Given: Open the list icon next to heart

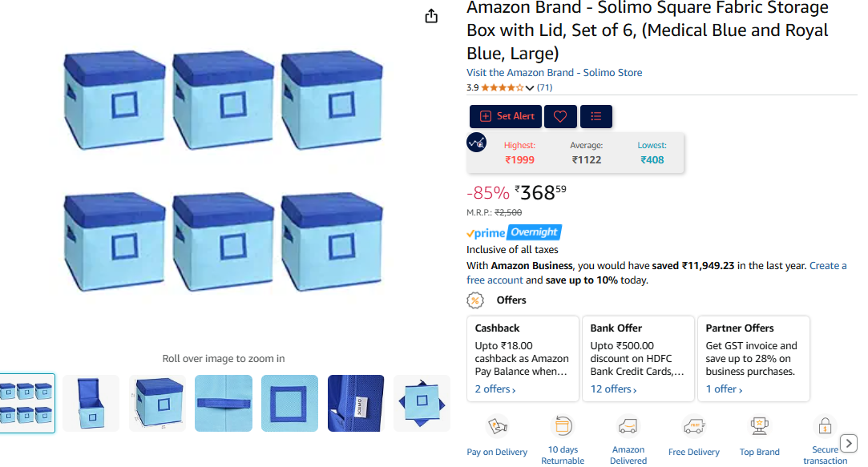Looking at the screenshot, I should pyautogui.click(x=596, y=116).
